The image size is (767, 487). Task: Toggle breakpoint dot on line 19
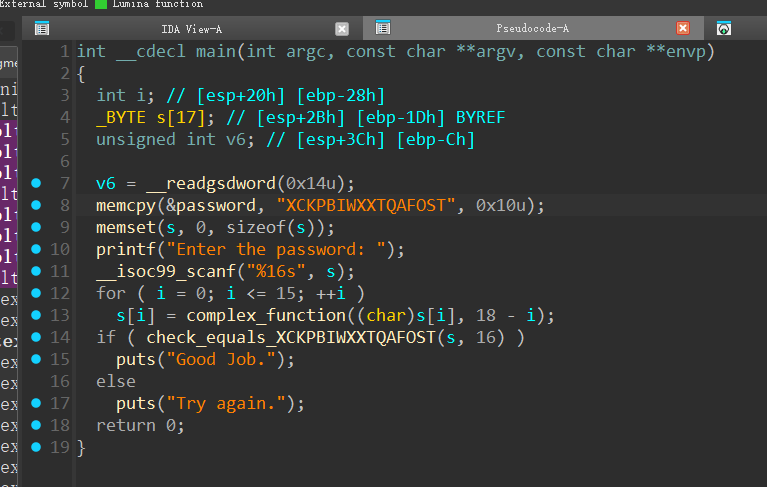click(x=36, y=447)
